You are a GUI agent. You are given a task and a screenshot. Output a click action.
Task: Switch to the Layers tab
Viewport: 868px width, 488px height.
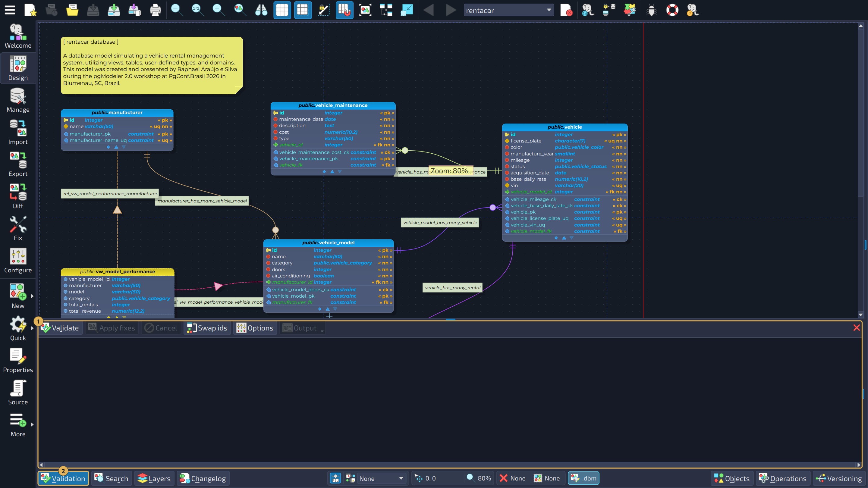pos(154,478)
